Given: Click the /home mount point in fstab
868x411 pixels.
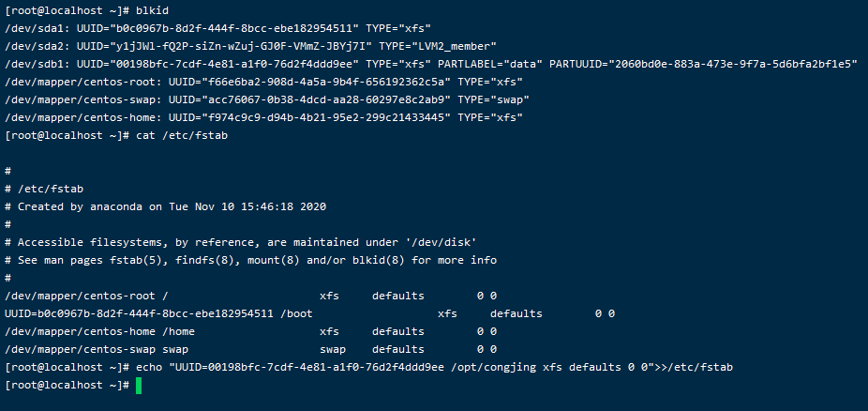Looking at the screenshot, I should 178,331.
